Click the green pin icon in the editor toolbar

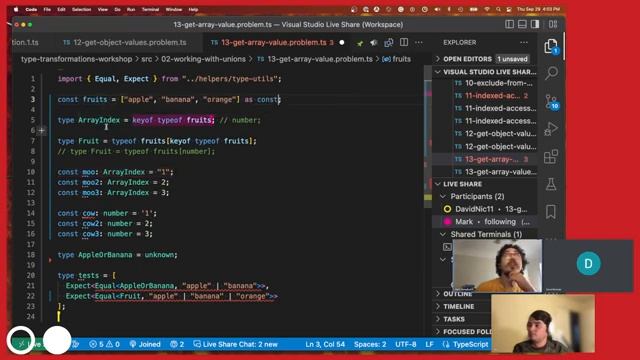click(x=360, y=43)
